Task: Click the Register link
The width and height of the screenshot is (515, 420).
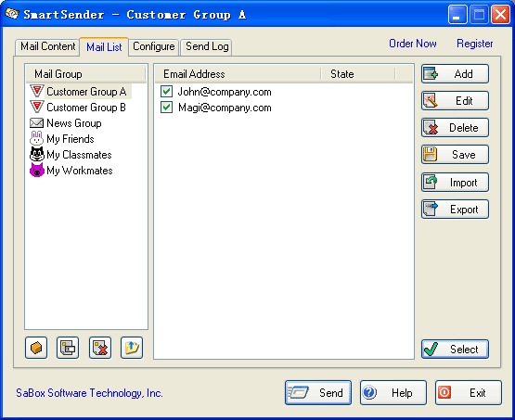Action: [474, 44]
